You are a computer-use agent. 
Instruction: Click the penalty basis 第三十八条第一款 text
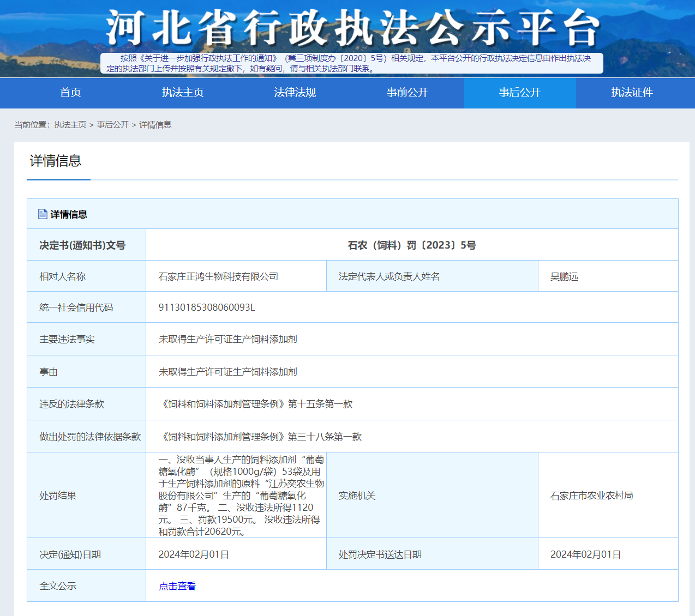tap(262, 437)
